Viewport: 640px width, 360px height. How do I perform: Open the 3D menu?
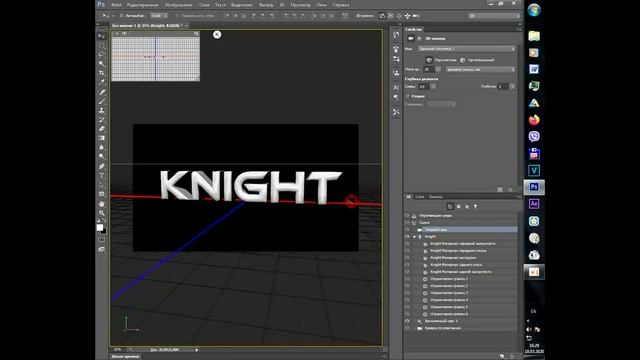tap(282, 5)
